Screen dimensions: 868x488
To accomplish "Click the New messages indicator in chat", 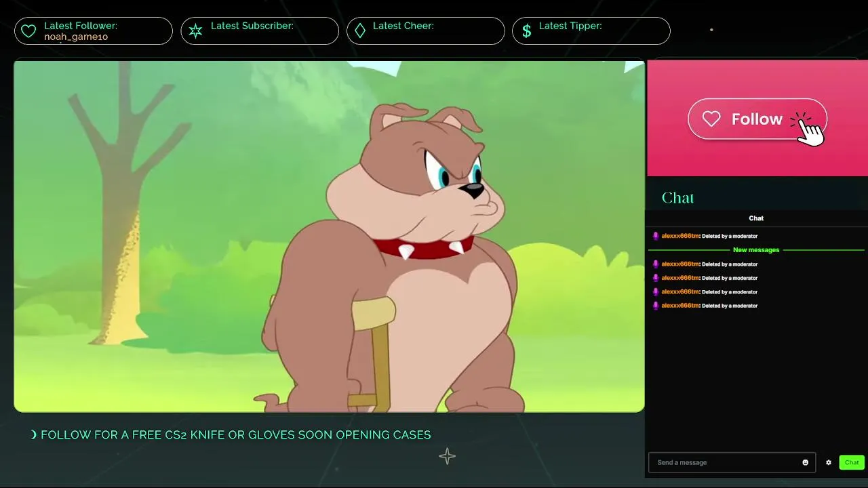I will (x=756, y=250).
